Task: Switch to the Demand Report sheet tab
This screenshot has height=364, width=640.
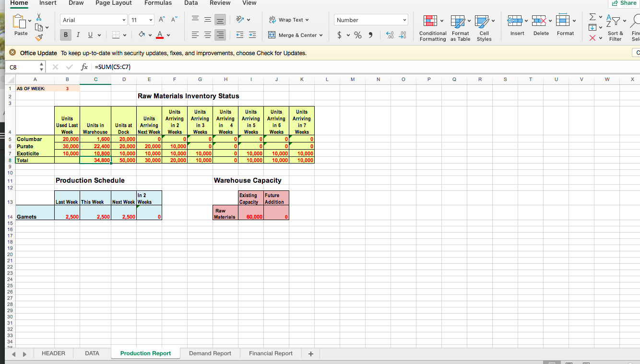Action: 210,353
